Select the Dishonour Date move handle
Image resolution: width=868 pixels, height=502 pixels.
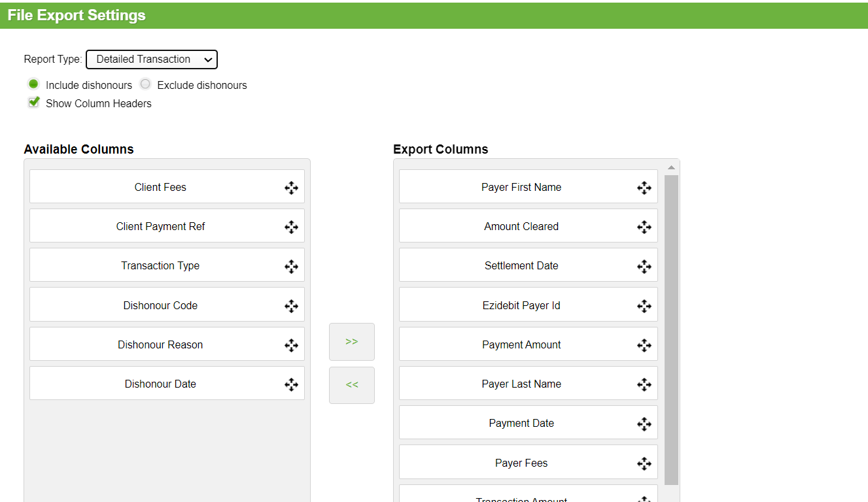(291, 384)
